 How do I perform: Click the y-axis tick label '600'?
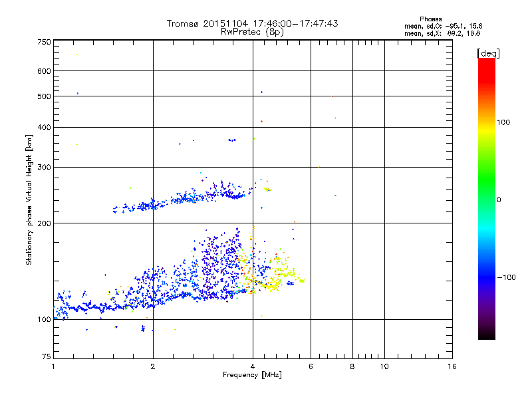(44, 71)
